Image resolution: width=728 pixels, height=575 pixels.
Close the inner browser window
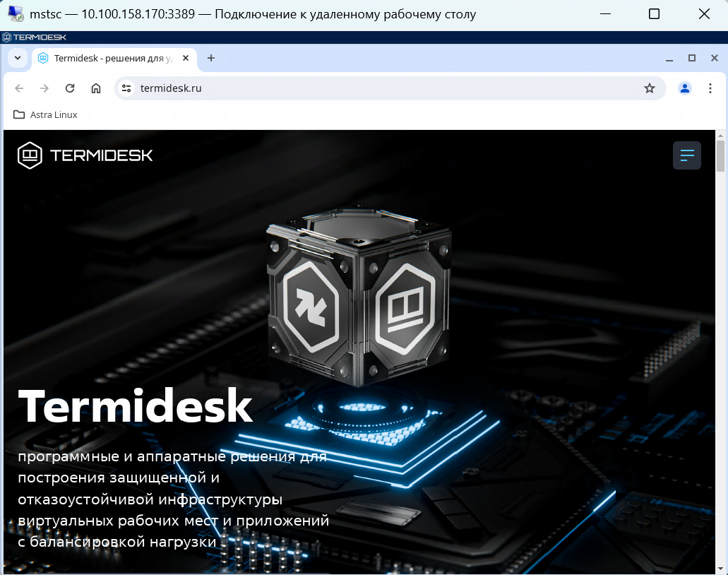715,58
